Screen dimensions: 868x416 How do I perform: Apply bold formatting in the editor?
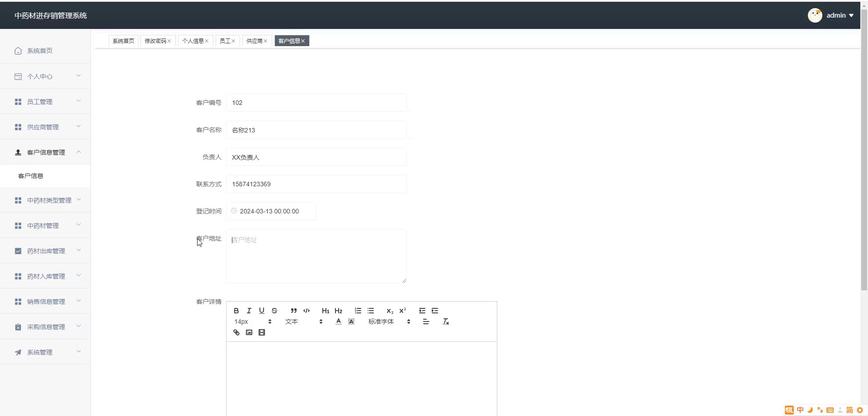click(236, 311)
